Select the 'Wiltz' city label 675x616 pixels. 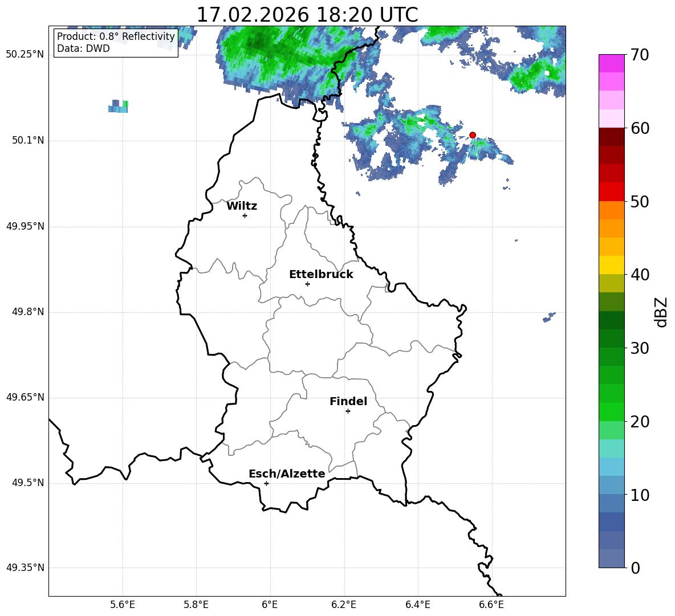242,206
